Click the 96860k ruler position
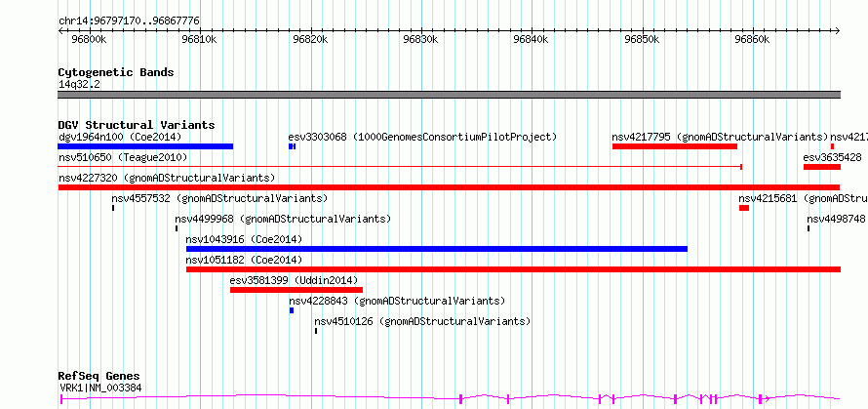Image resolution: width=868 pixels, height=409 pixels. pyautogui.click(x=754, y=40)
